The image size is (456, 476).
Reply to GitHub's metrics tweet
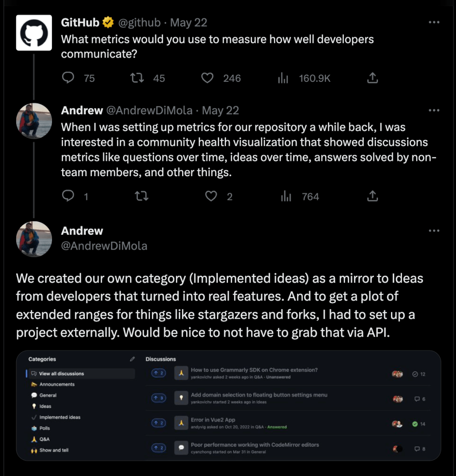pyautogui.click(x=68, y=78)
